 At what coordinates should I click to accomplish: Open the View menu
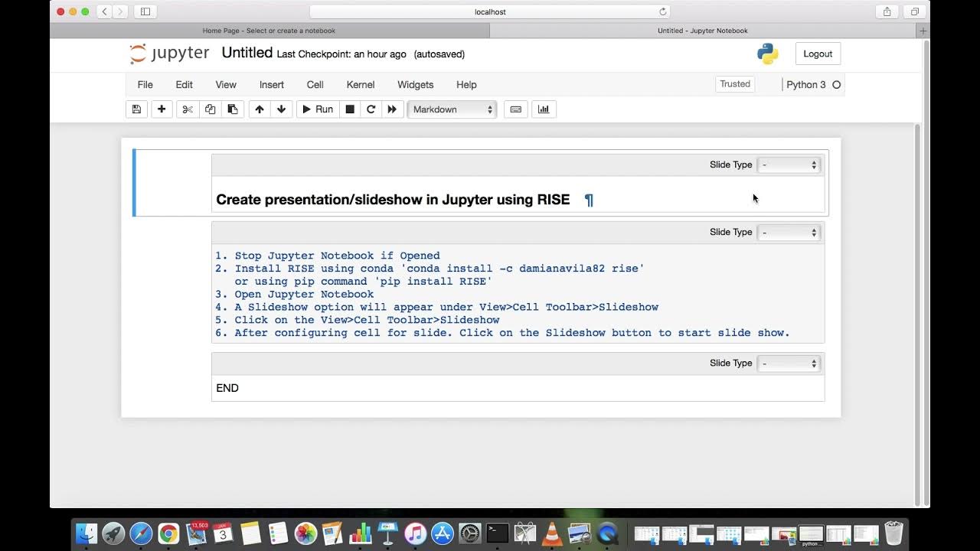[x=226, y=85]
